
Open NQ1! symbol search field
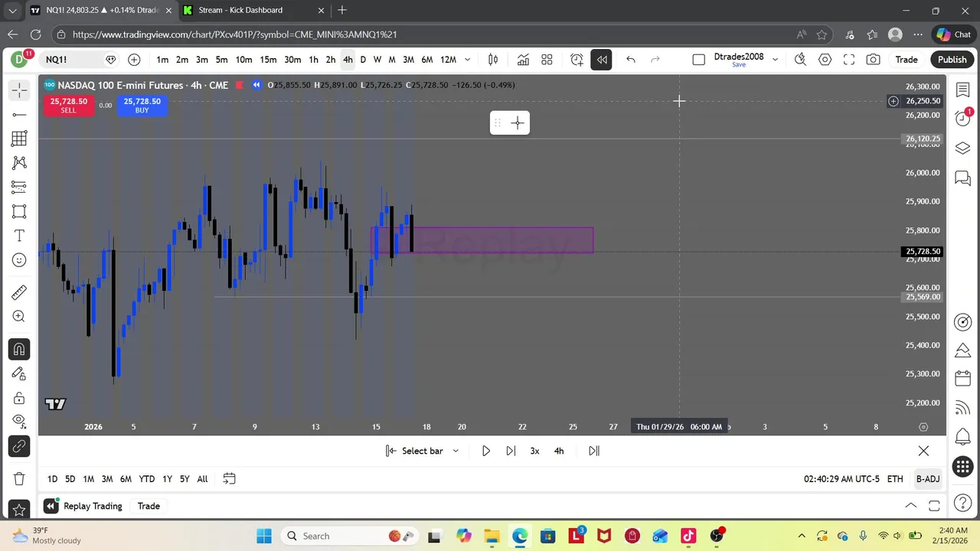pyautogui.click(x=72, y=60)
